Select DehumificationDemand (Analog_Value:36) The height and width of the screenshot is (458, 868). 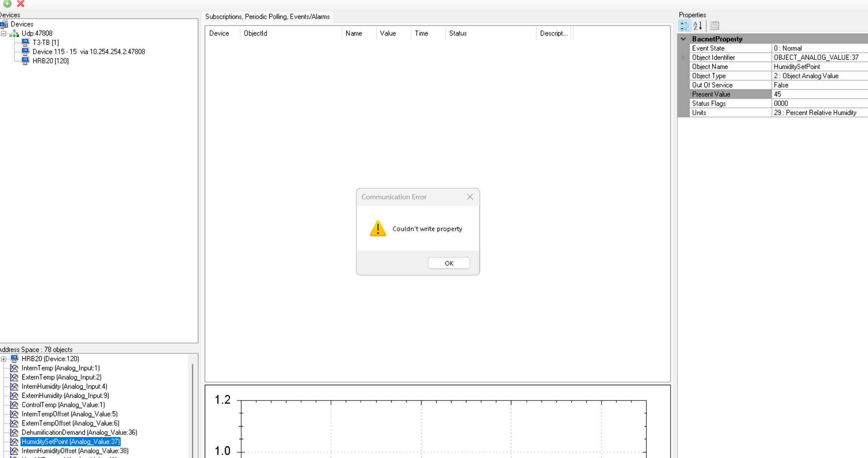(x=79, y=432)
